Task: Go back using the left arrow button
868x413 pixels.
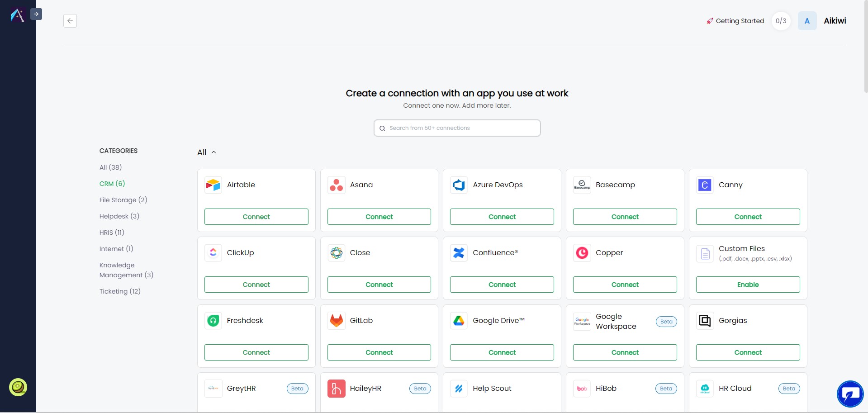Action: pyautogui.click(x=70, y=21)
